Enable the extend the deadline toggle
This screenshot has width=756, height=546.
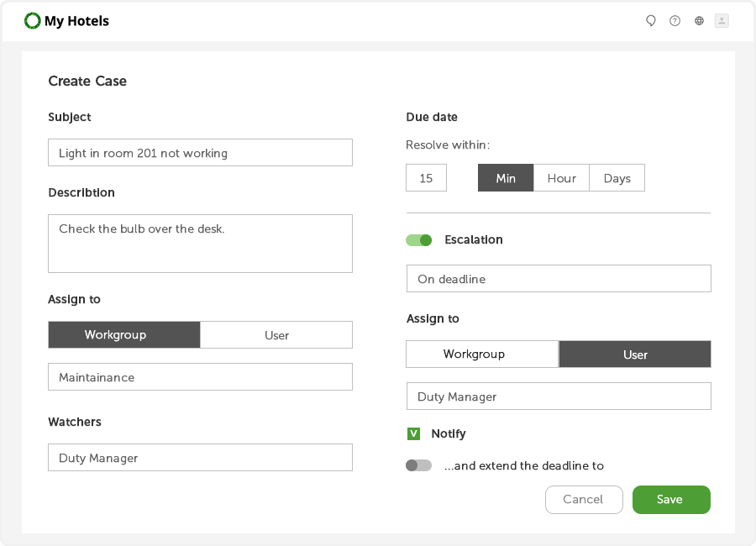[418, 465]
